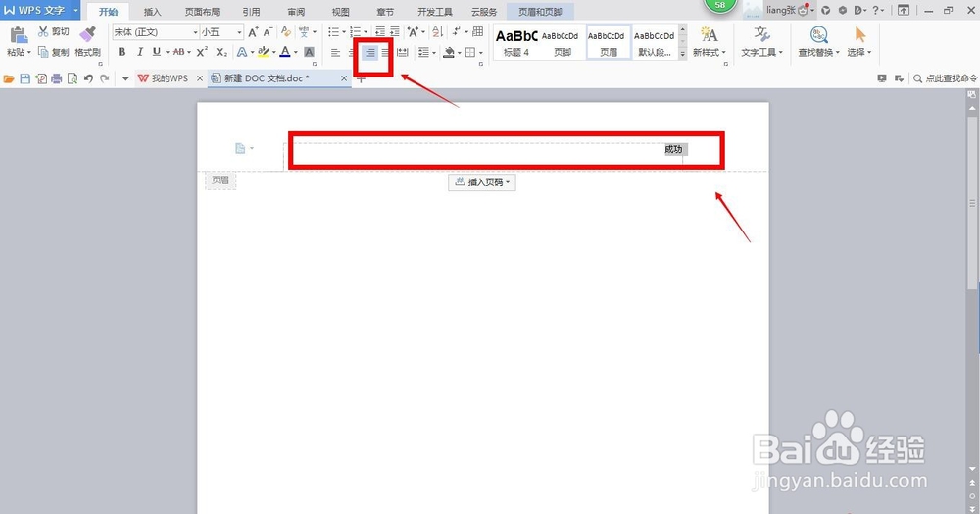Click the paragraph shading paint bucket
This screenshot has width=980, height=514.
point(448,53)
